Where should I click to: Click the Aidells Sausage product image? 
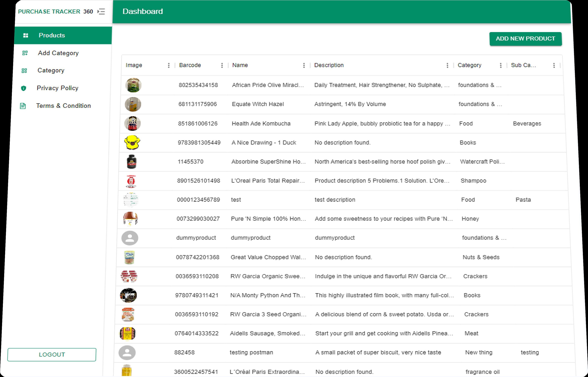click(x=127, y=334)
